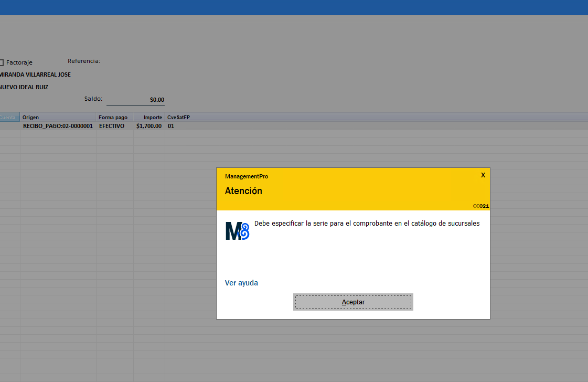
Task: Click the Importe column header
Action: [x=153, y=118]
